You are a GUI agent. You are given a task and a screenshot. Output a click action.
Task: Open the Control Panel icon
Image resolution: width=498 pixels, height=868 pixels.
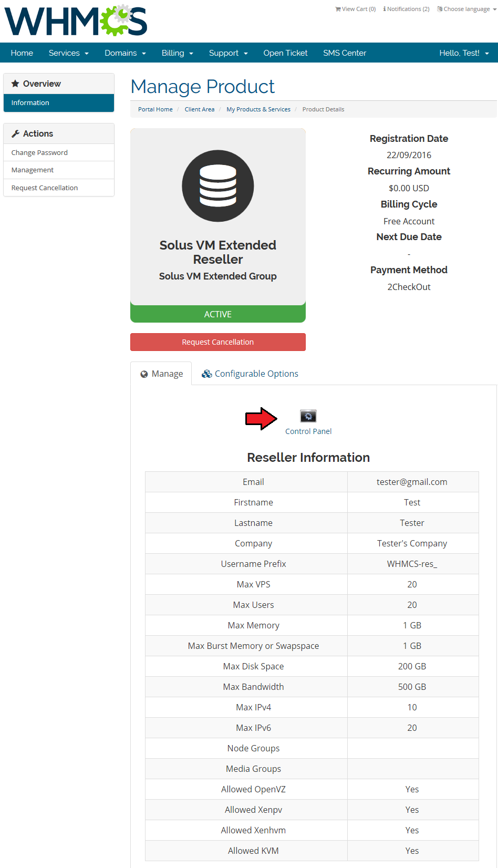(x=308, y=416)
